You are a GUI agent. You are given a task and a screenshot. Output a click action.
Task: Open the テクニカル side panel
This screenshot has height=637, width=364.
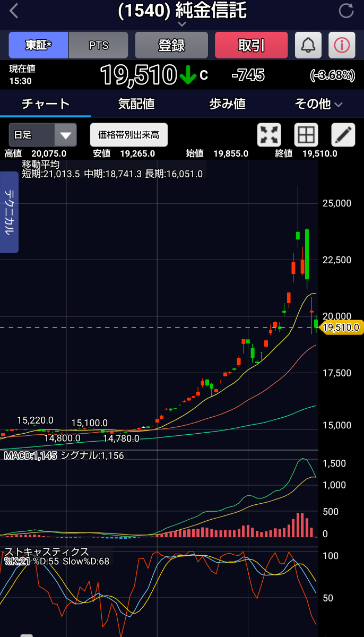[x=9, y=212]
